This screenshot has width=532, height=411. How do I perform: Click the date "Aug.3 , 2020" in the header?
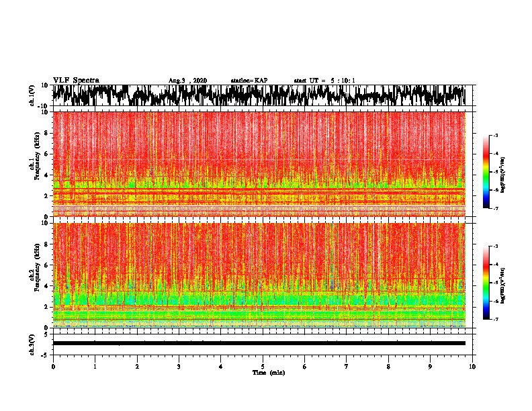tap(187, 81)
